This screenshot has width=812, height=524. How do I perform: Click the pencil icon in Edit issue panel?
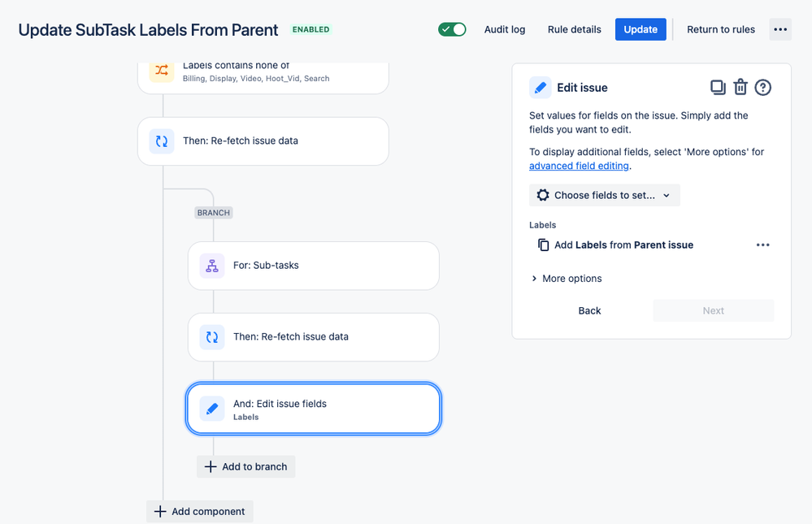[541, 88]
